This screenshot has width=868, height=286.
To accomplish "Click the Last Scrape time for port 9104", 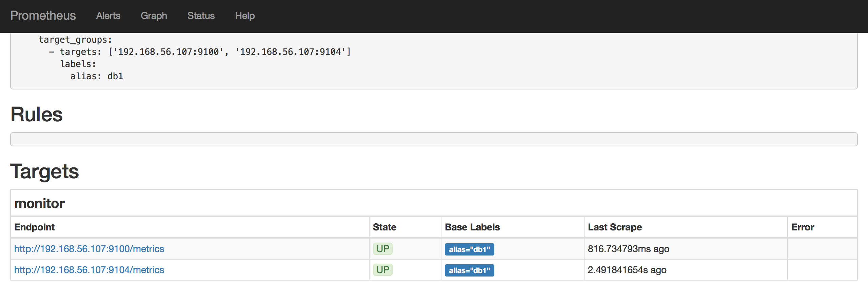I will (627, 270).
